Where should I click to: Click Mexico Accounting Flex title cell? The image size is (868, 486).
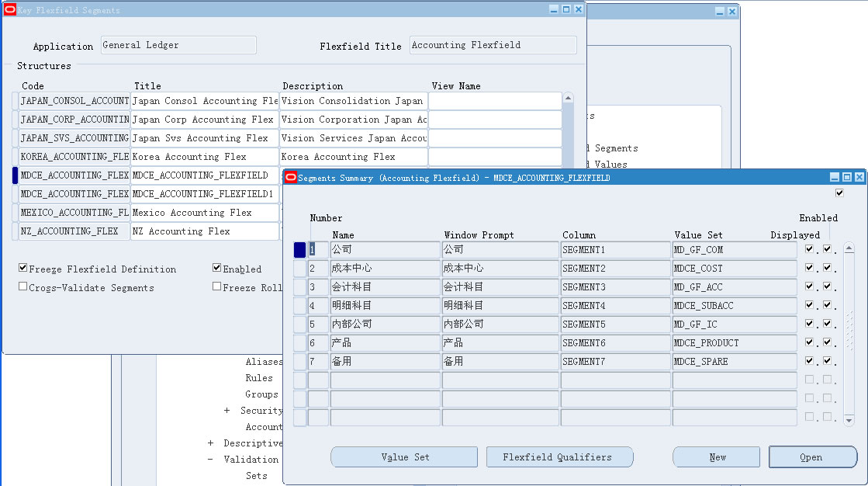pos(205,212)
